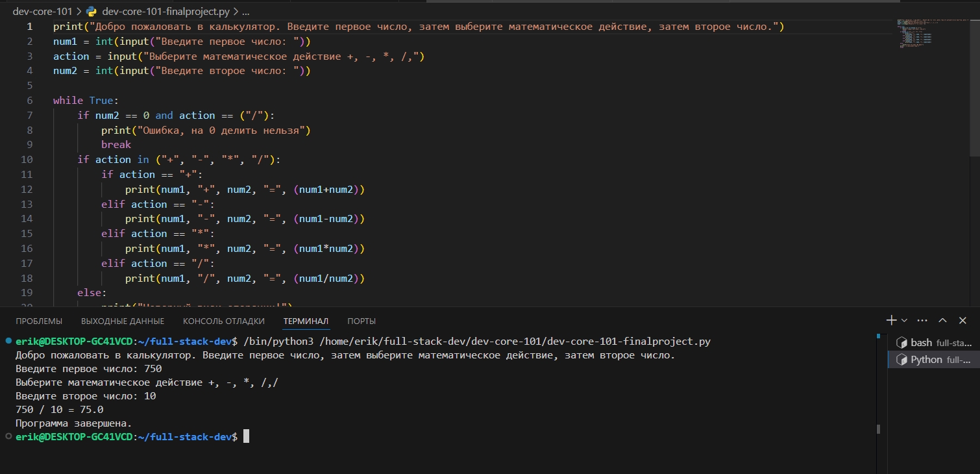Image resolution: width=980 pixels, height=474 pixels.
Task: Click the terminal cursor at the last prompt
Action: [246, 437]
